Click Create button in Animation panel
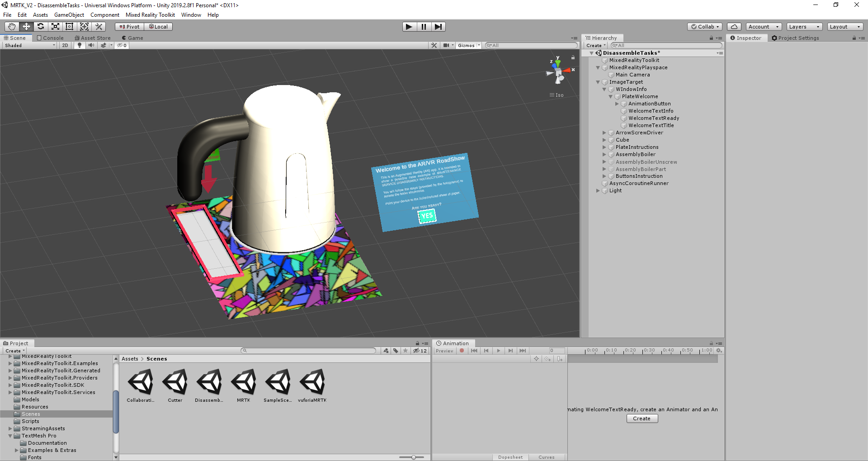 [642, 418]
